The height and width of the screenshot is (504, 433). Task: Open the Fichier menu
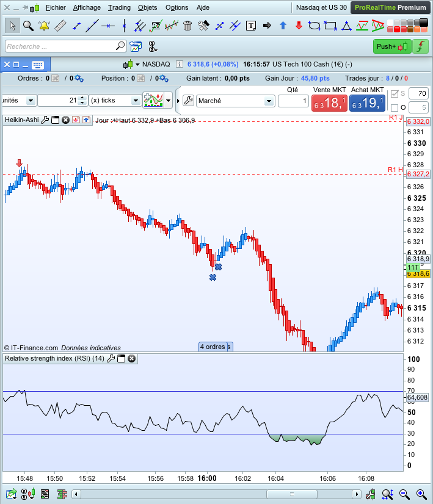tap(56, 7)
